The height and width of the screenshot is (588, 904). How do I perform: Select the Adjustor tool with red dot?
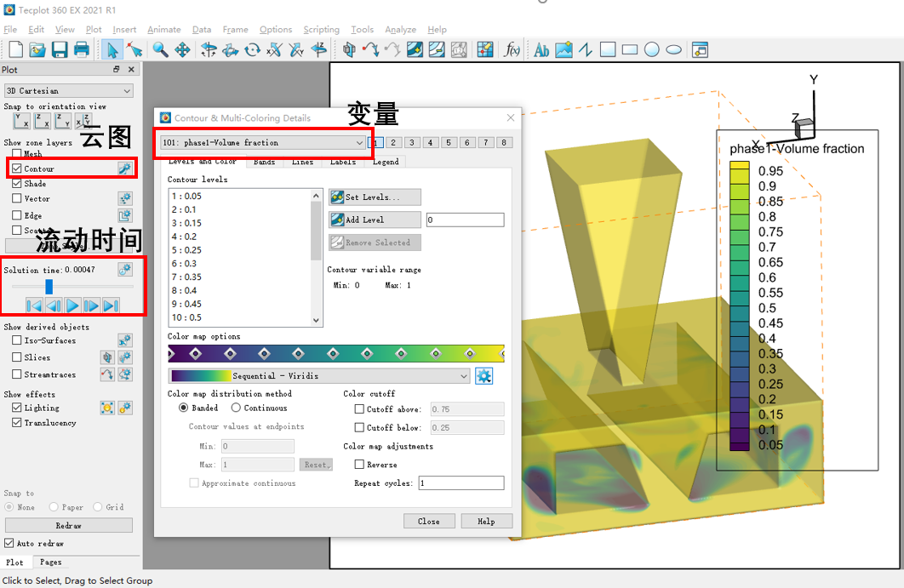[x=134, y=50]
